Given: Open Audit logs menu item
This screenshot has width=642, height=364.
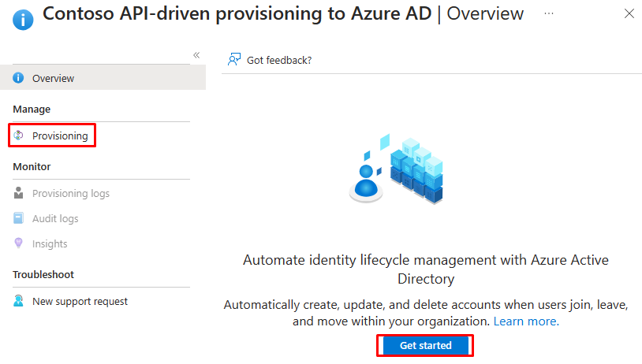Looking at the screenshot, I should (55, 219).
